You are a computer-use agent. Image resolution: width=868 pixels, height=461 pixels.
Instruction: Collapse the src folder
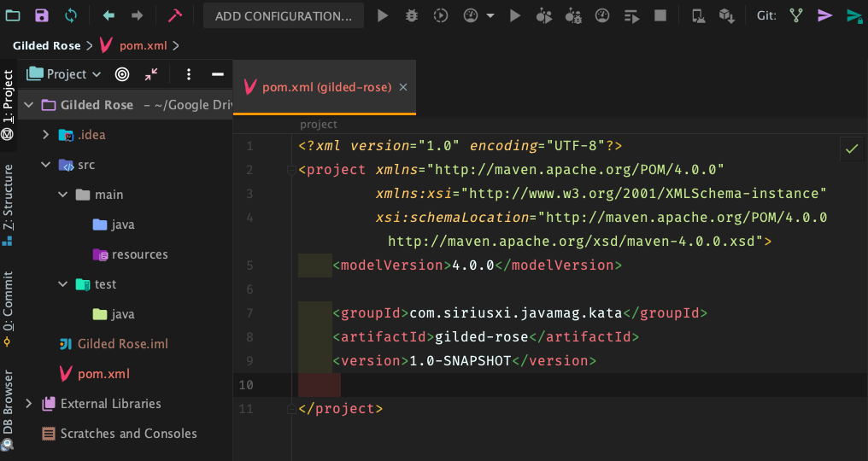(x=45, y=165)
